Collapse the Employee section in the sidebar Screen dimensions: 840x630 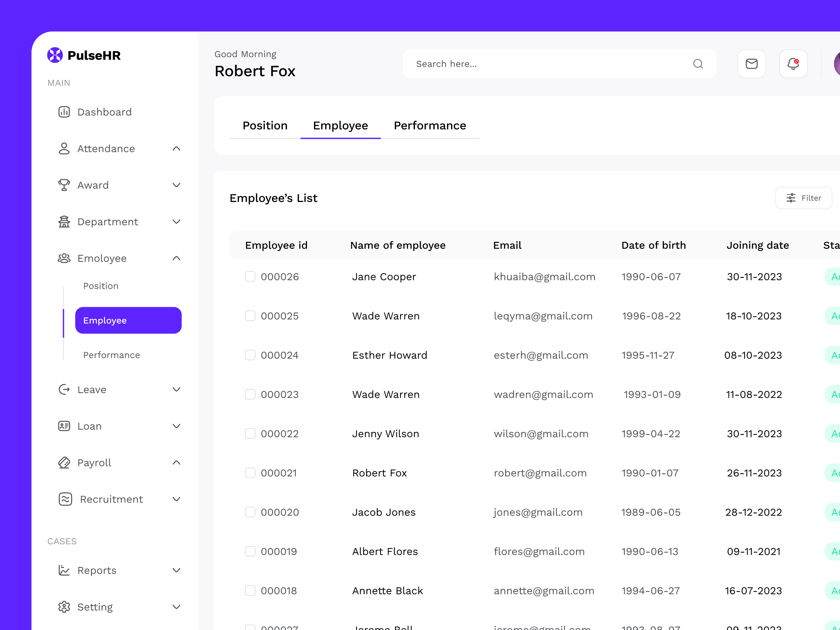click(176, 258)
